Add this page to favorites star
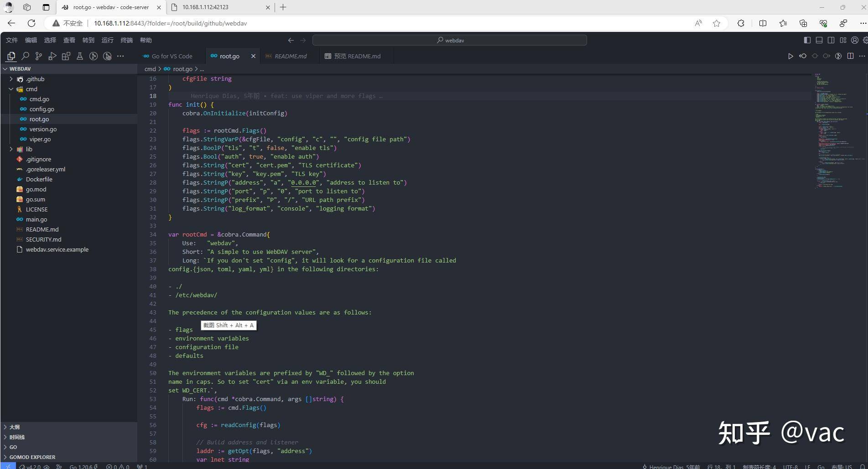This screenshot has height=469, width=868. 717,23
